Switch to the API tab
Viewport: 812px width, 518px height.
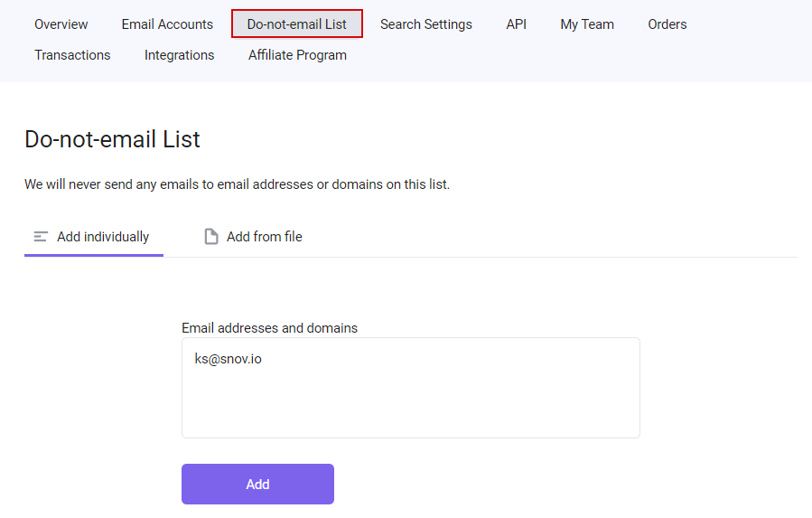[x=517, y=24]
